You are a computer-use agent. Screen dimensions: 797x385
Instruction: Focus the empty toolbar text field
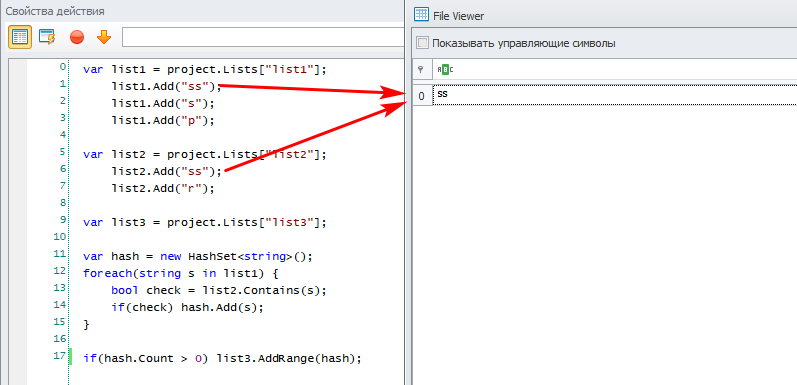pos(263,37)
